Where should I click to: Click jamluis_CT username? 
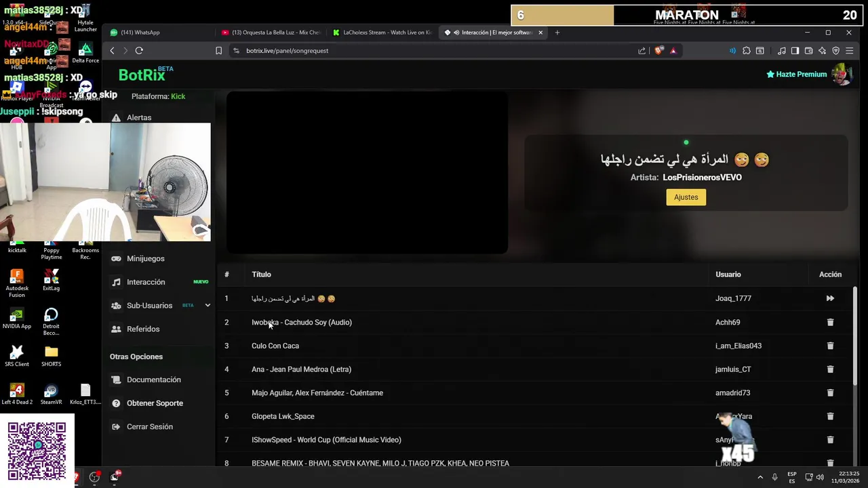(x=733, y=369)
